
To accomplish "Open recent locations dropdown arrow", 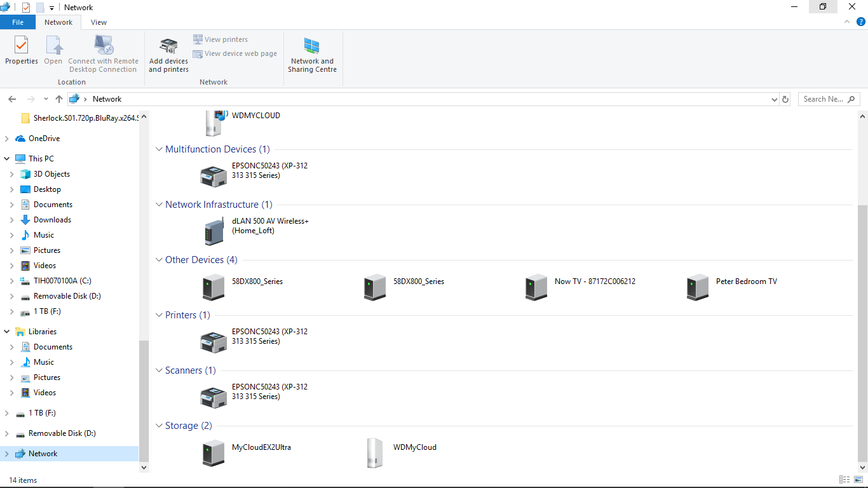I will click(46, 99).
